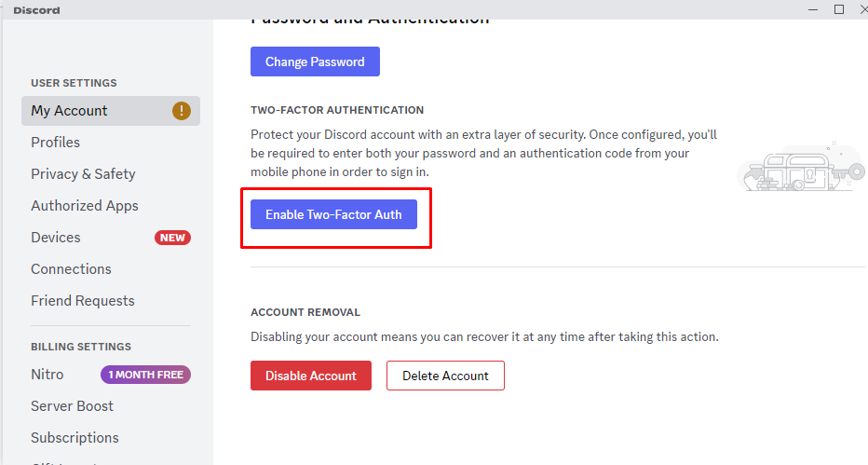This screenshot has height=465, width=868.
Task: Click the Change Password button
Action: click(315, 62)
